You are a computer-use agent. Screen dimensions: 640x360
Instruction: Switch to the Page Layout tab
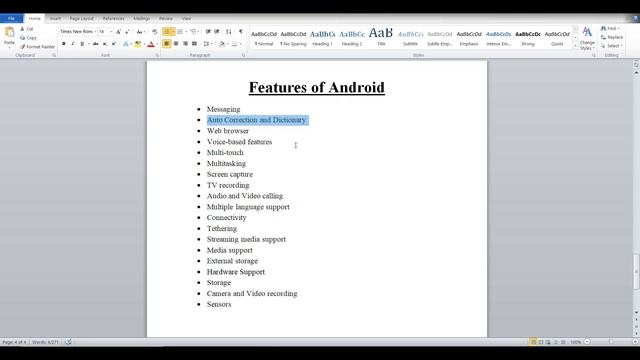coord(82,18)
